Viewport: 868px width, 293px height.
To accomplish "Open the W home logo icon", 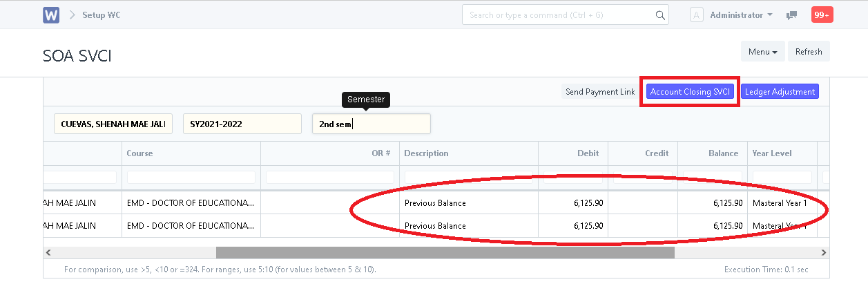I will click(51, 15).
